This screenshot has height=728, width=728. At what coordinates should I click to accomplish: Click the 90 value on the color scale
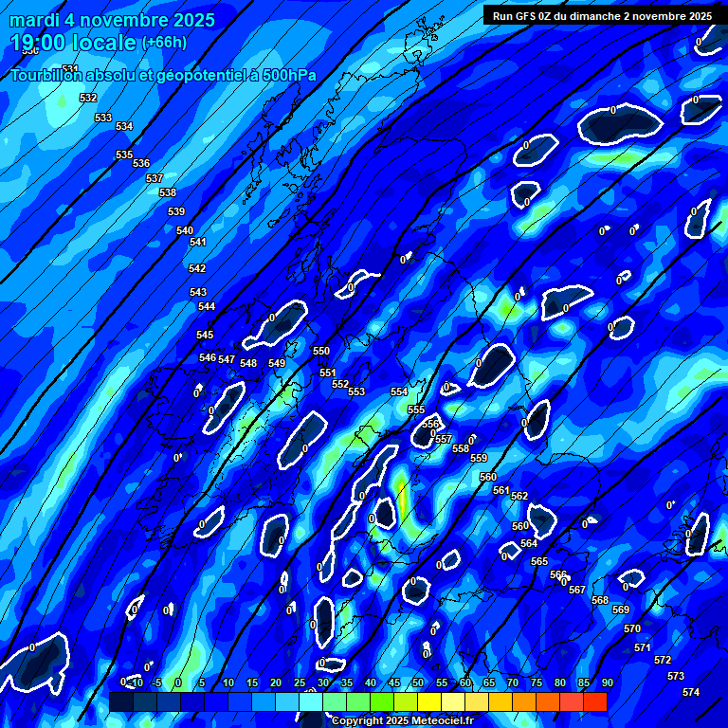pos(607,682)
